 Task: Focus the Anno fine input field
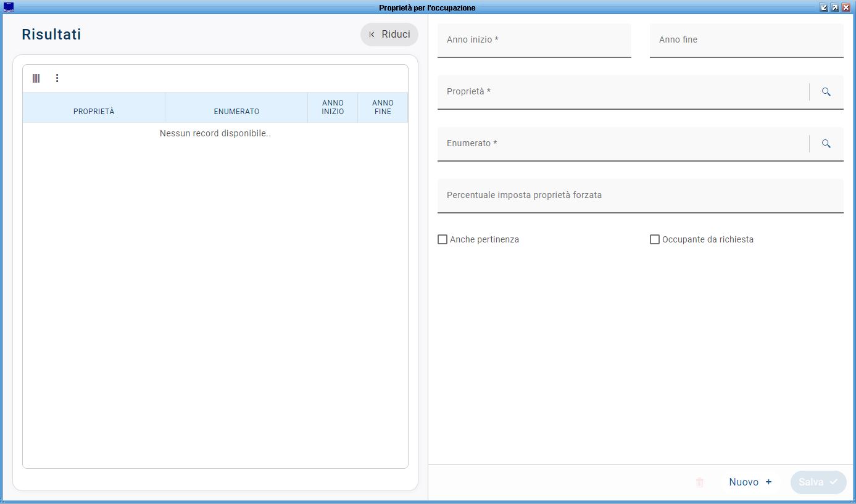(x=746, y=40)
